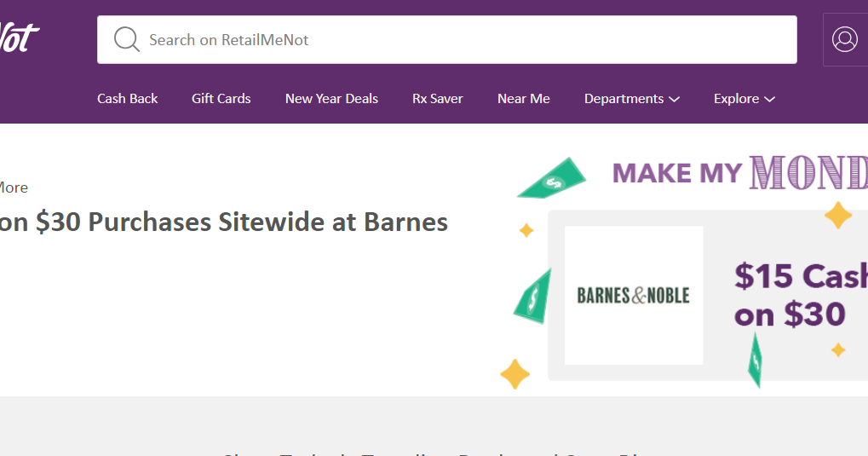Open New Year Deals
The width and height of the screenshot is (868, 456).
tap(331, 99)
